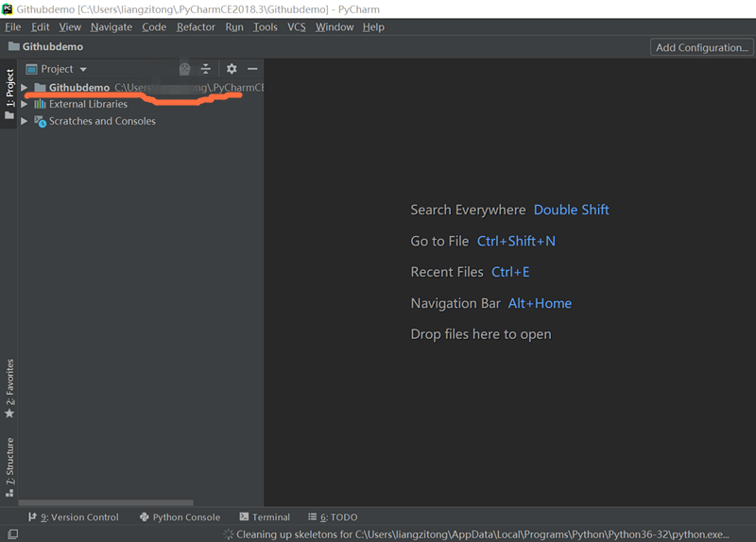Viewport: 756px width, 542px height.
Task: Click Ctrl+Shift+N shortcut text
Action: 516,241
